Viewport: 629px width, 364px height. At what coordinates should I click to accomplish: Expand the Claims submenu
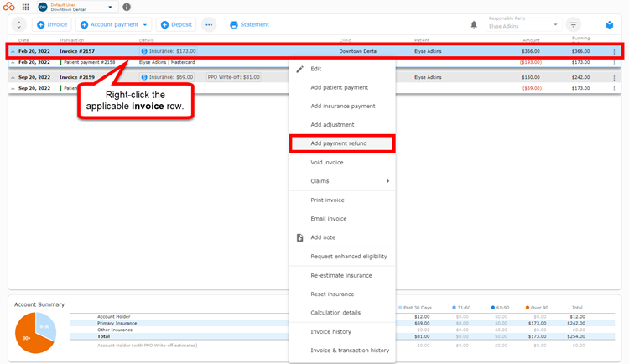pyautogui.click(x=342, y=181)
